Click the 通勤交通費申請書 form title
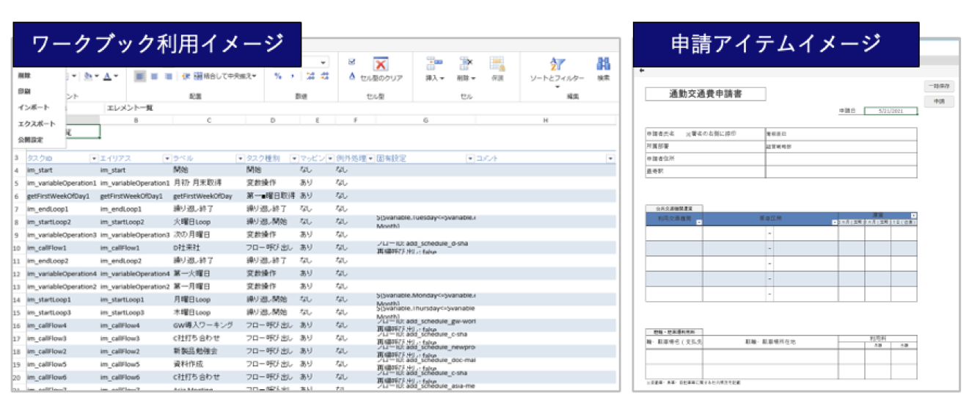The image size is (980, 420). 706,94
